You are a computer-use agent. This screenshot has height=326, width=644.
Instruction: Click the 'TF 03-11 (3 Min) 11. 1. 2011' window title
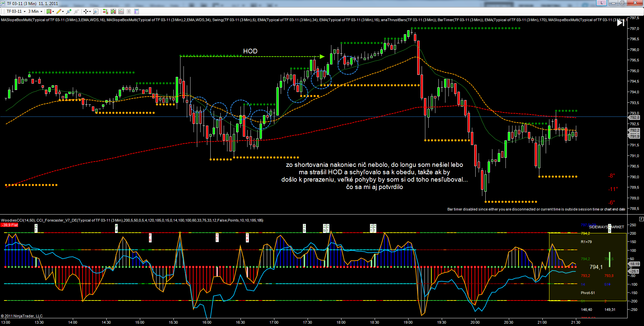coord(33,3)
